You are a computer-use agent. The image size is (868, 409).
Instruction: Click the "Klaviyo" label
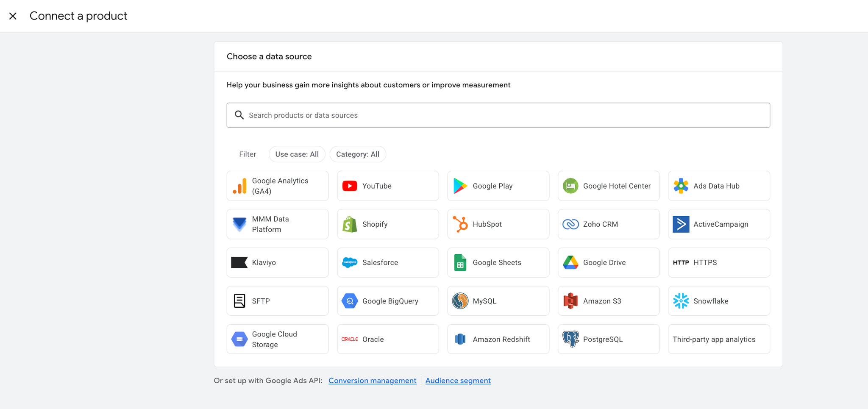pyautogui.click(x=264, y=263)
